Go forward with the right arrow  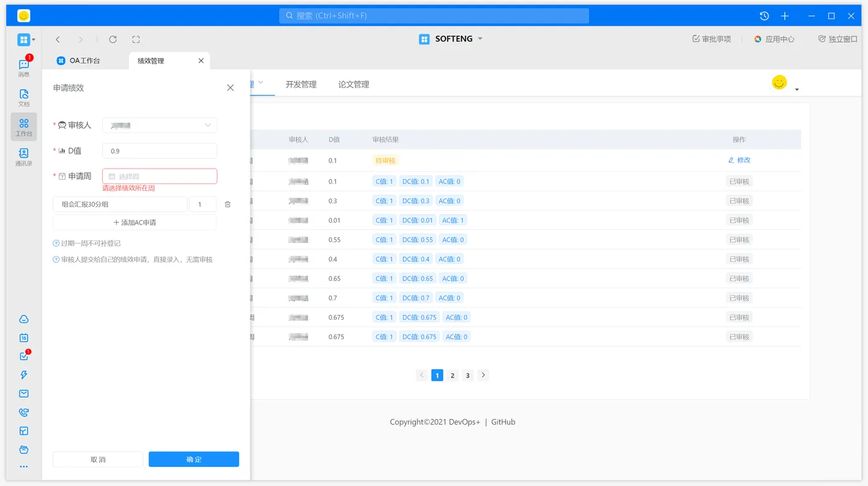[x=81, y=39]
